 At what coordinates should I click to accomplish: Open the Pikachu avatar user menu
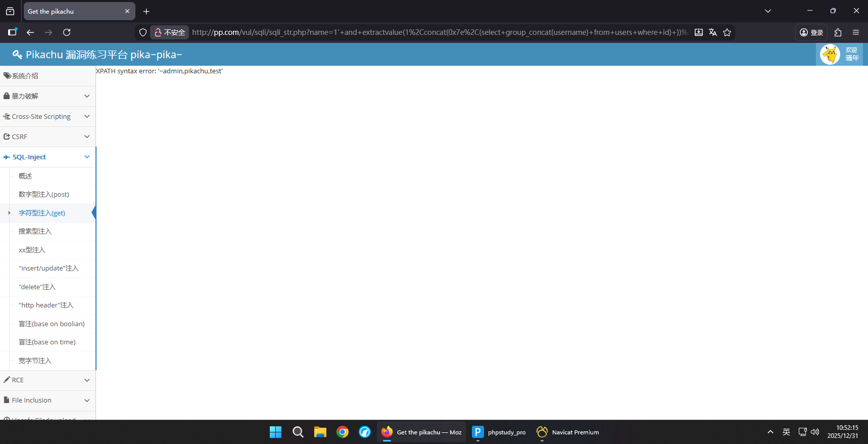[839, 54]
